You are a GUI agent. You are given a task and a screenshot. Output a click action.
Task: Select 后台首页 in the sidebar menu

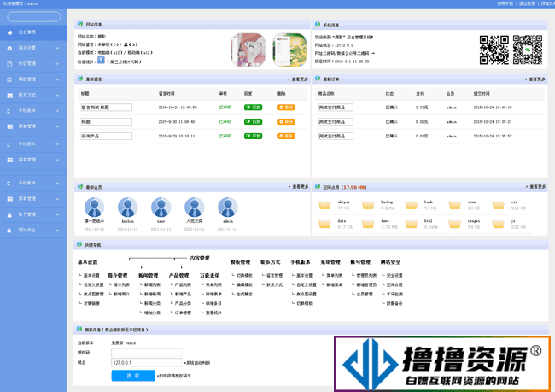tap(27, 32)
